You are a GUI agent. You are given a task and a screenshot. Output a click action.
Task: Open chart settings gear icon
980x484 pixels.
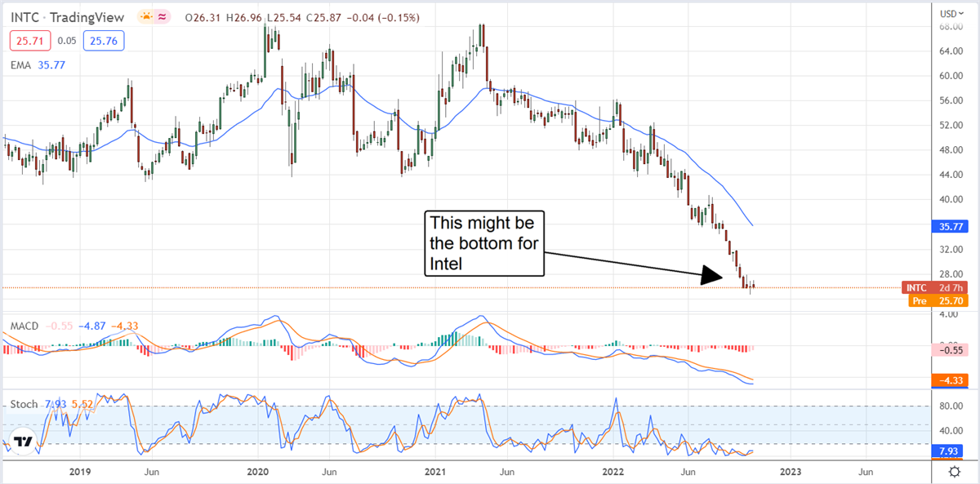point(953,472)
